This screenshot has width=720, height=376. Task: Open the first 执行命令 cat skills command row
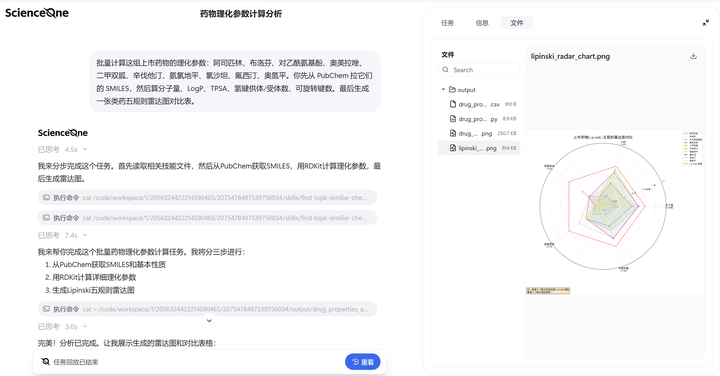tap(208, 197)
